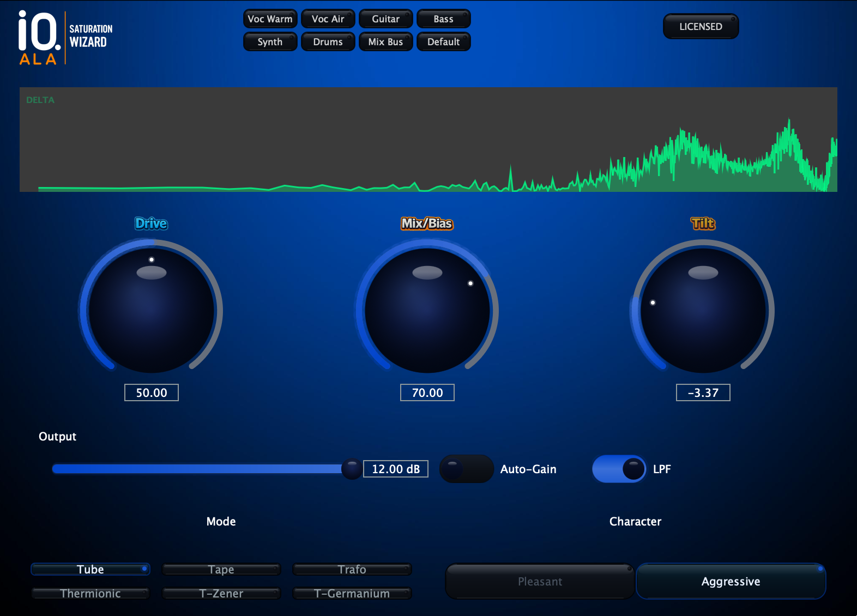
Task: Click the Tilt knob
Action: tap(703, 310)
